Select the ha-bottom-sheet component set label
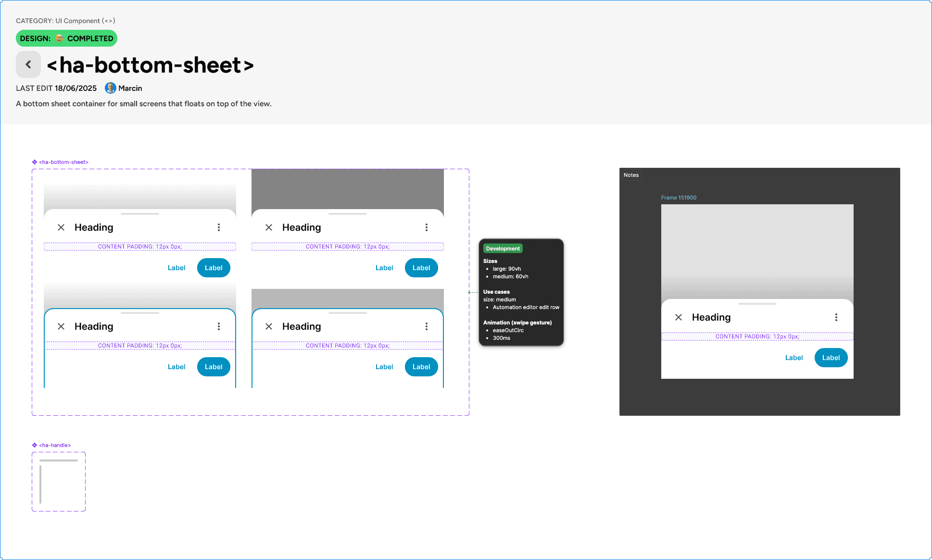 (63, 162)
